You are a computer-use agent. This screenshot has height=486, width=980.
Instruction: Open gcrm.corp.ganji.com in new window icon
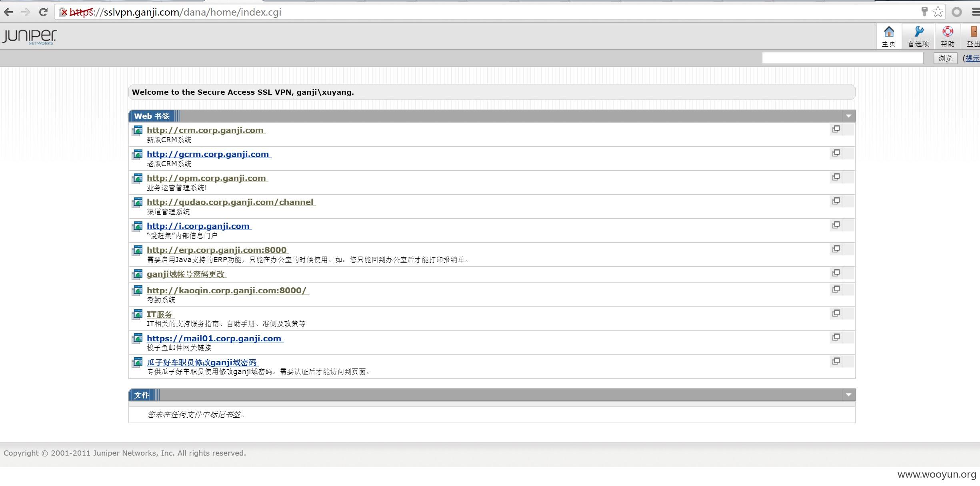point(836,153)
